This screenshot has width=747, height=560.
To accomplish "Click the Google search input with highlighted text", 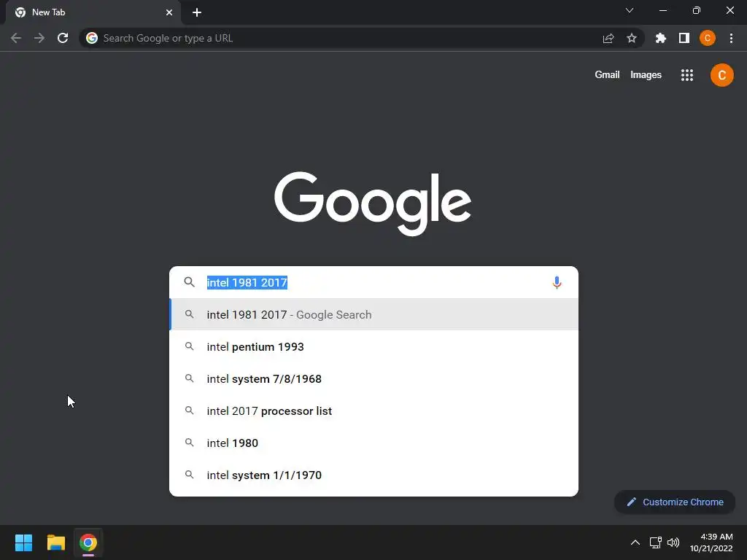I will (x=374, y=282).
